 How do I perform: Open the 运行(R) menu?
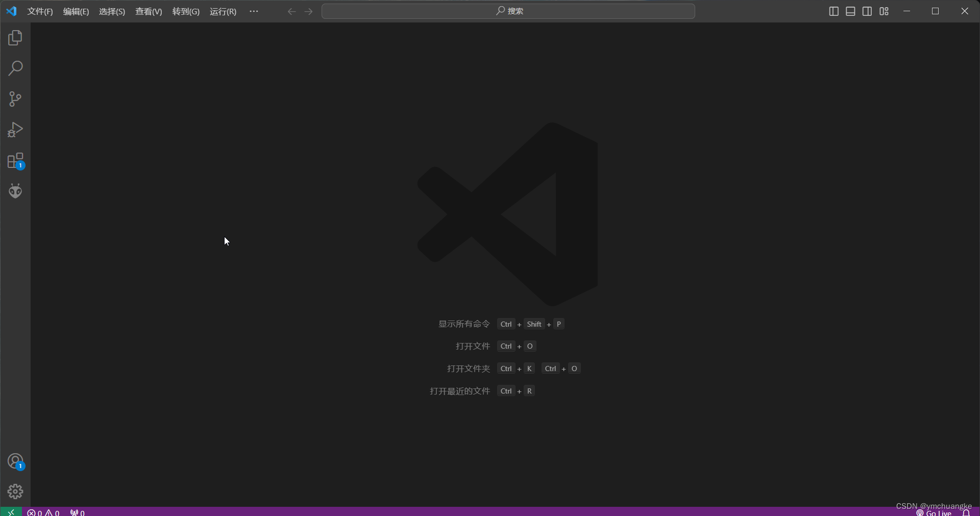(223, 11)
